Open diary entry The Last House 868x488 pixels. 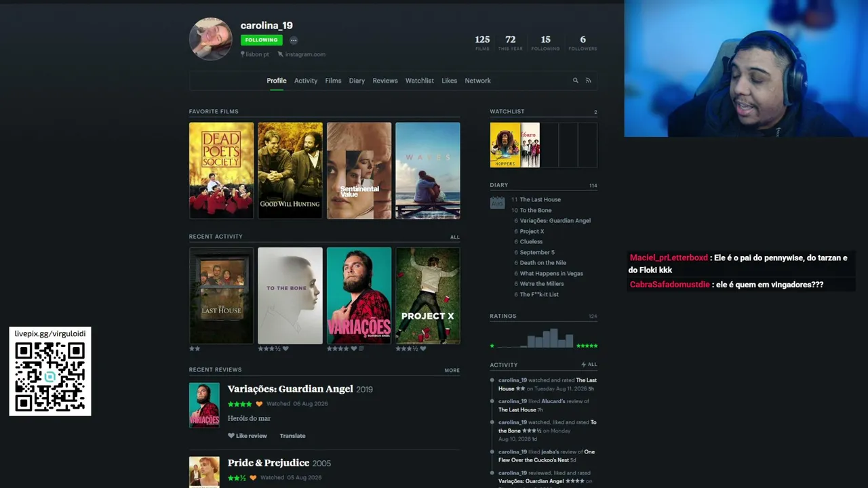coord(540,200)
